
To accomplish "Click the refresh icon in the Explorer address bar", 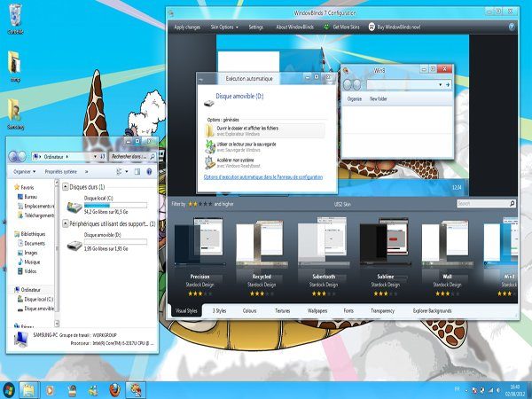I will click(x=102, y=157).
